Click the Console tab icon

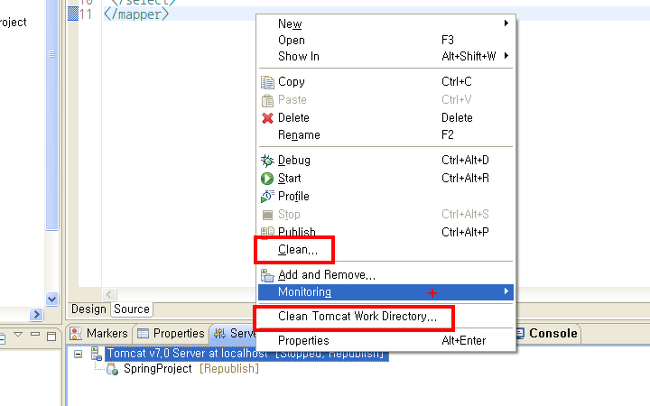pyautogui.click(x=520, y=333)
